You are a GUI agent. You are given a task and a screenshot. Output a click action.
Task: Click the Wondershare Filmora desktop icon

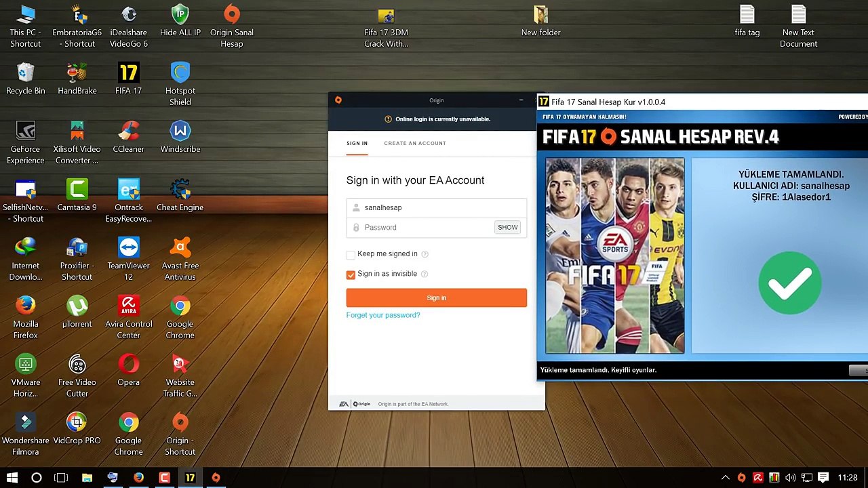point(25,435)
